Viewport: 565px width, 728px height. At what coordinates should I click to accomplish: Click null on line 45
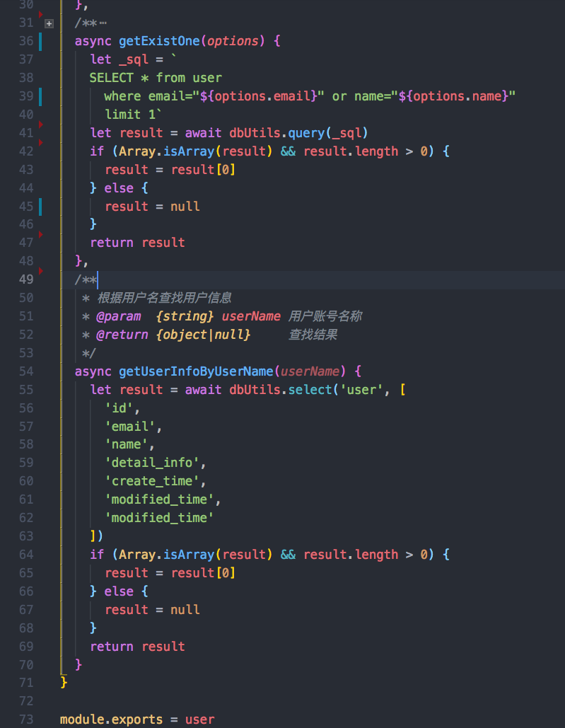tap(185, 206)
